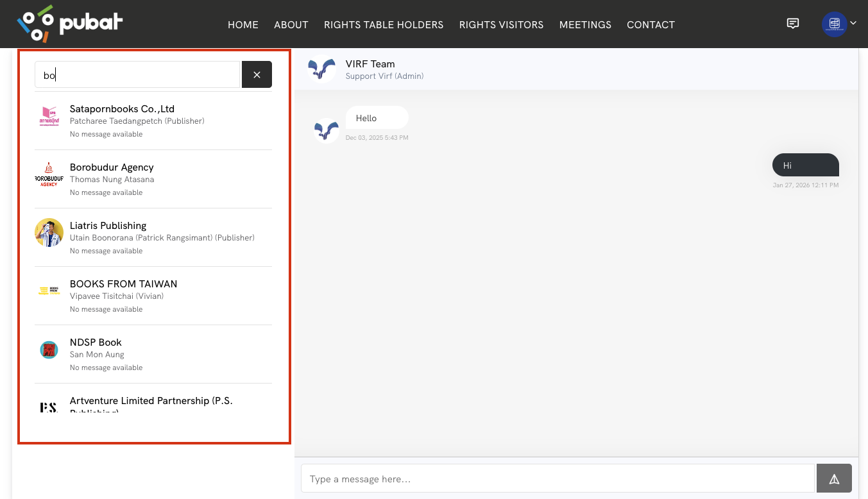Select the Borobudur Agency logo

click(x=49, y=174)
